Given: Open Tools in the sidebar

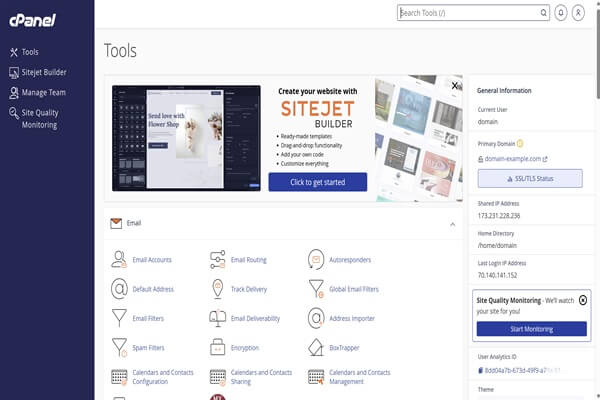Looking at the screenshot, I should 24,52.
